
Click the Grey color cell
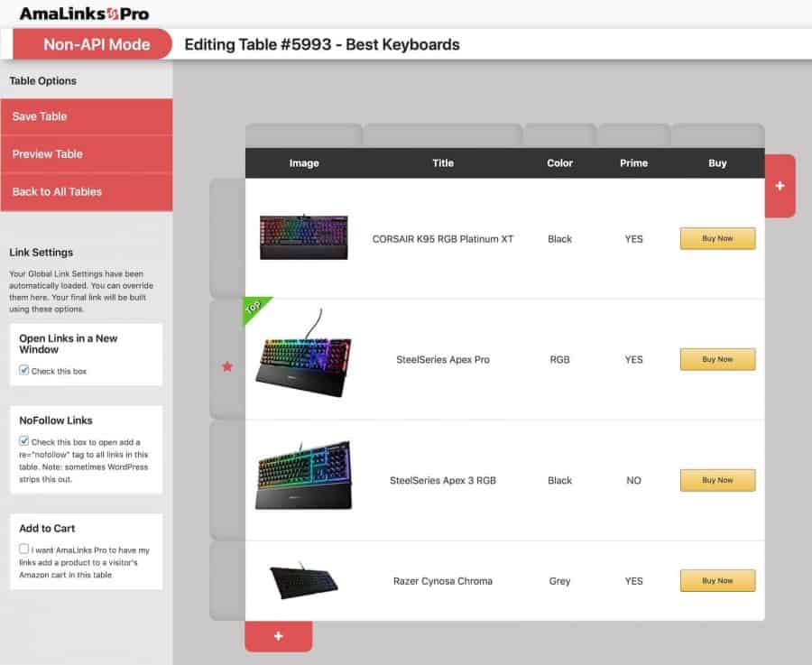pos(559,581)
